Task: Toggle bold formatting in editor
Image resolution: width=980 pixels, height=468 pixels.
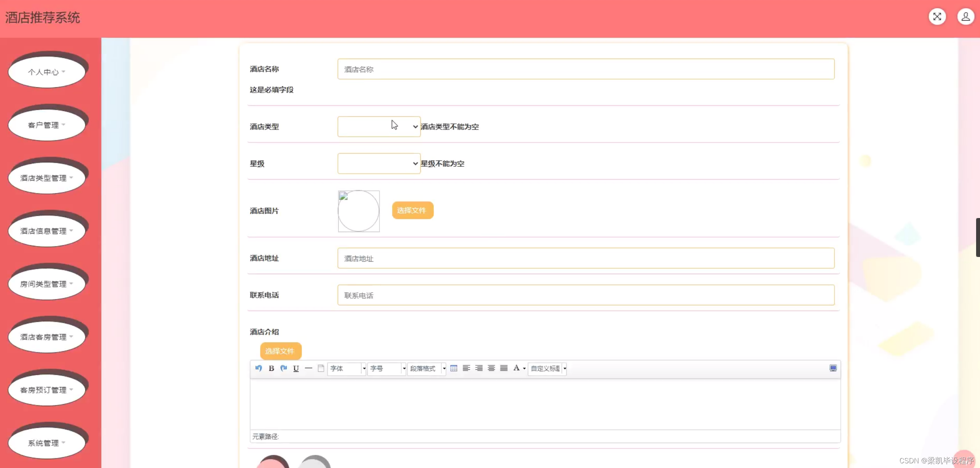Action: pyautogui.click(x=271, y=368)
